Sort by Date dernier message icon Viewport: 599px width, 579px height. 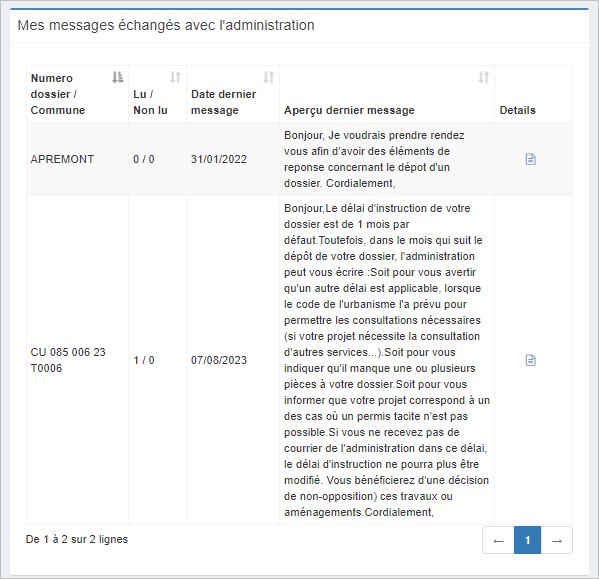269,77
